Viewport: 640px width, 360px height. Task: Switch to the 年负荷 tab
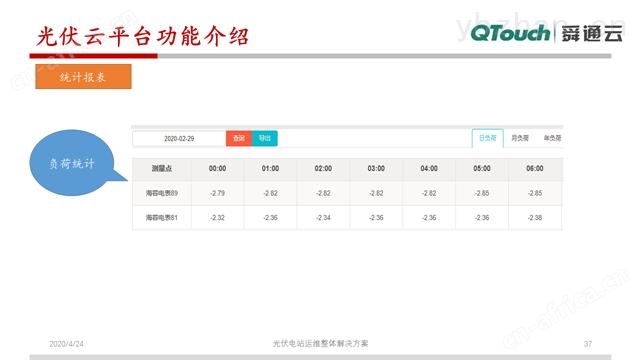[552, 138]
